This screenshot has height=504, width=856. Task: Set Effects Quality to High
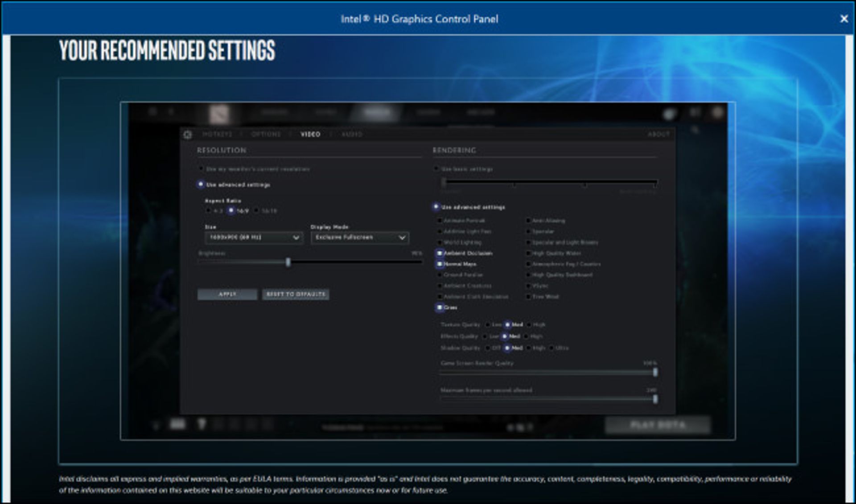click(527, 336)
